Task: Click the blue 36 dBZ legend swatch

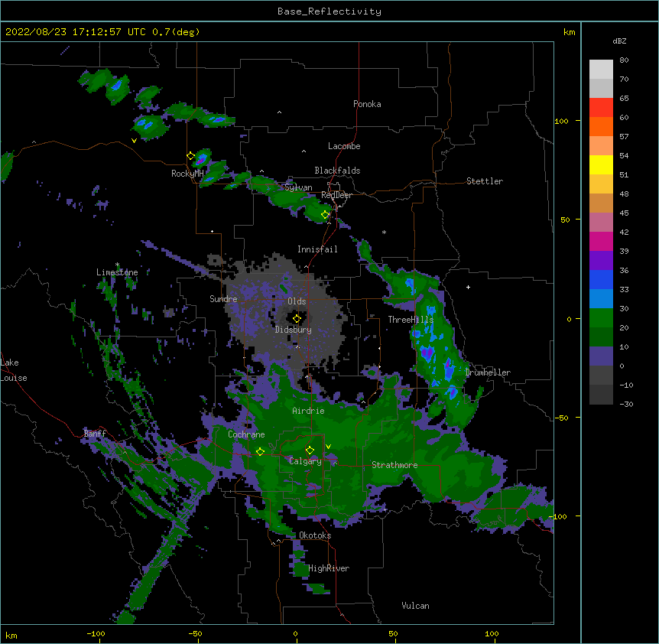Action: pyautogui.click(x=601, y=279)
